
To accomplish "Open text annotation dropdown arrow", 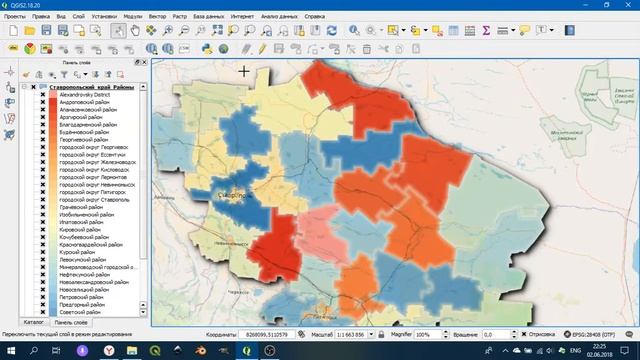I will (x=551, y=31).
